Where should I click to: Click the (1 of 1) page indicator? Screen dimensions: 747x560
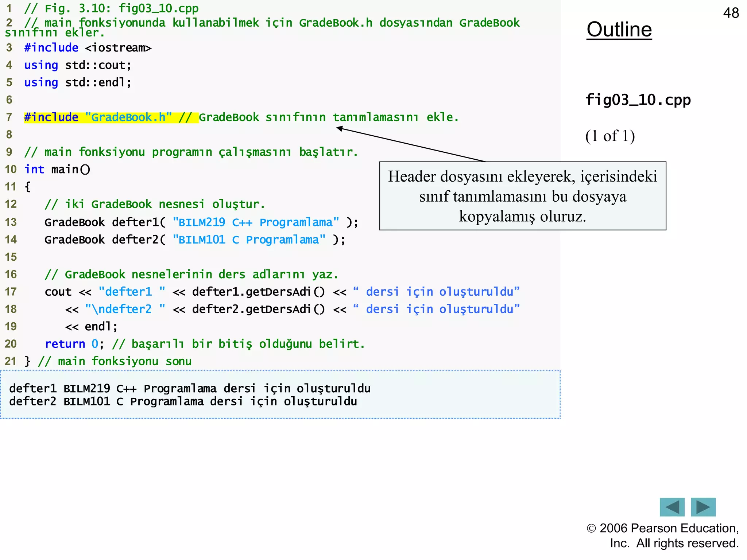[610, 136]
